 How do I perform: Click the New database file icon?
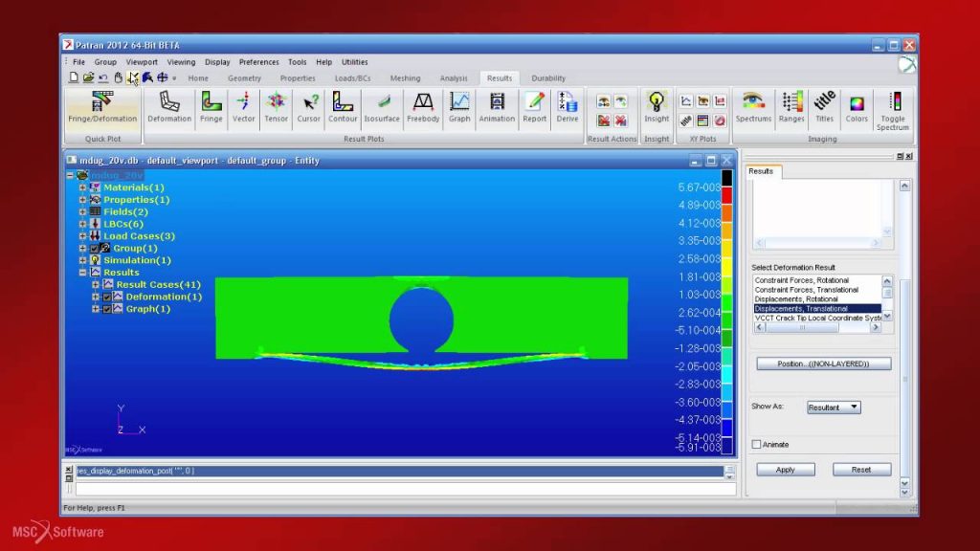[x=74, y=77]
